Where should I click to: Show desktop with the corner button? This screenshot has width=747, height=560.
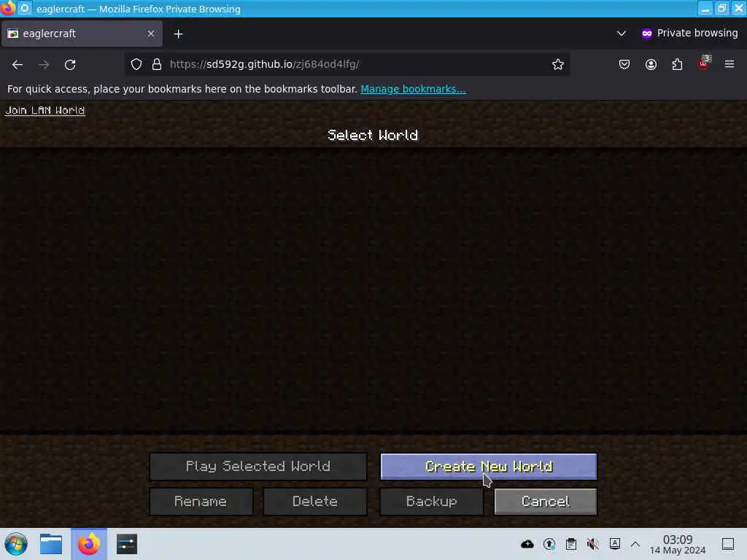click(728, 544)
